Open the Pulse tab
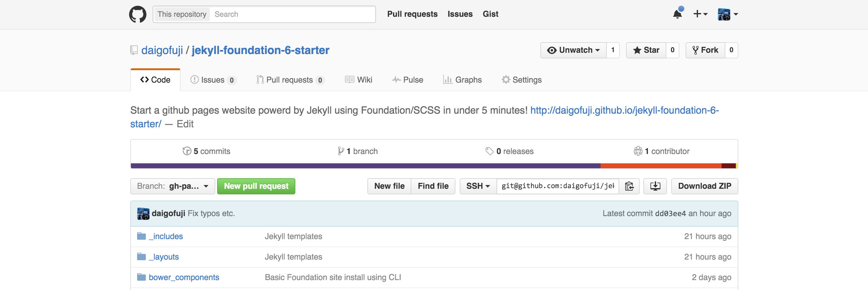Image resolution: width=868 pixels, height=290 pixels. 408,80
